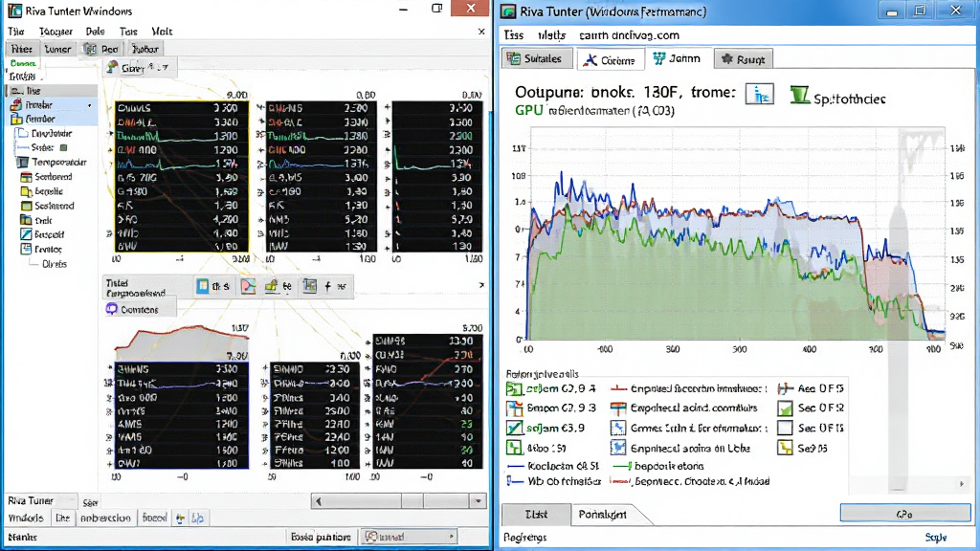Select the Dist bottom tab
Image resolution: width=980 pixels, height=551 pixels.
click(536, 514)
